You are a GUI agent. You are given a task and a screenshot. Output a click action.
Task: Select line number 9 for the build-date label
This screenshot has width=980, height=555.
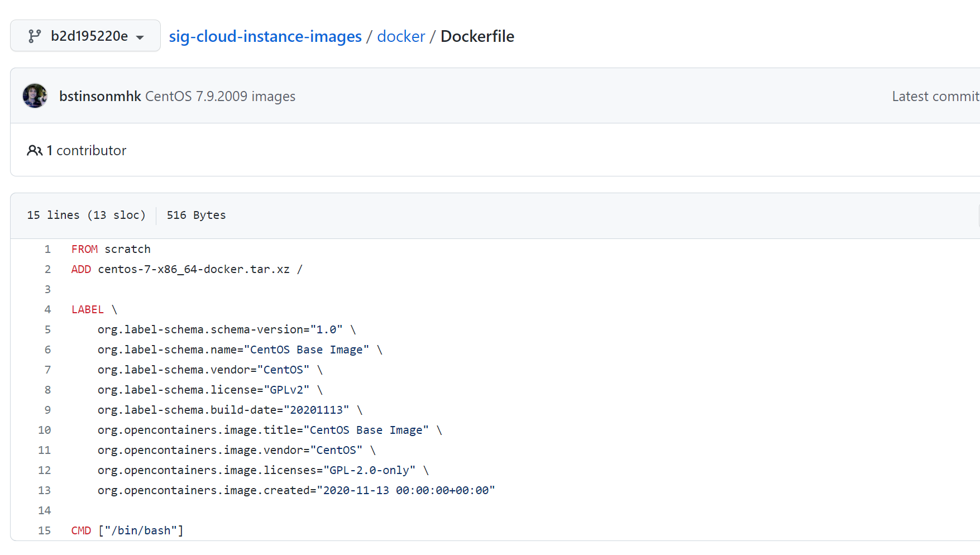click(x=47, y=410)
